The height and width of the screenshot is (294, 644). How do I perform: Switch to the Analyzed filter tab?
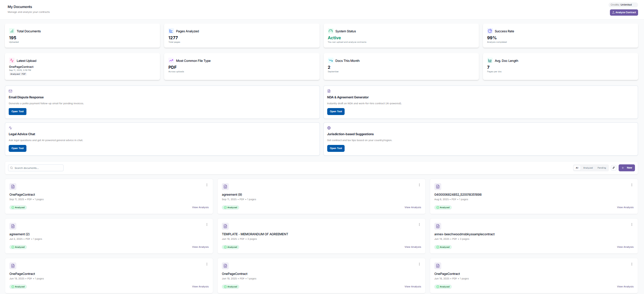588,168
